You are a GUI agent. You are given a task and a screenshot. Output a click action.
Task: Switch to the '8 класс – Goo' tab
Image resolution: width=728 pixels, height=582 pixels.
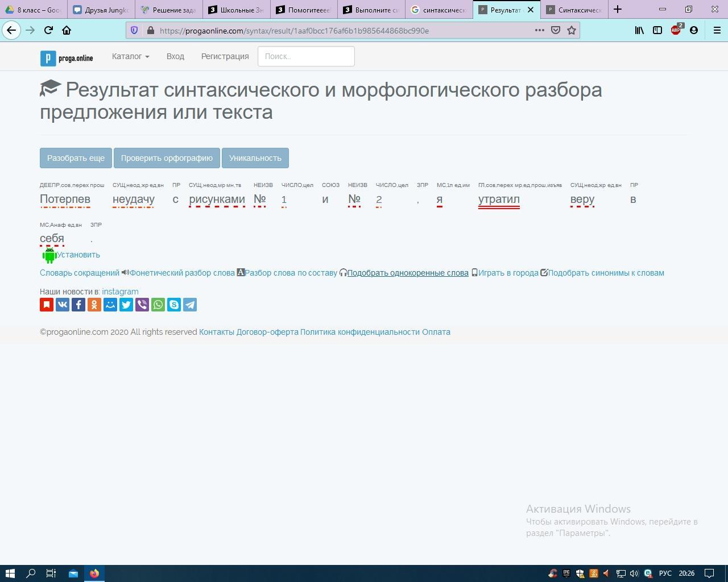tap(33, 10)
